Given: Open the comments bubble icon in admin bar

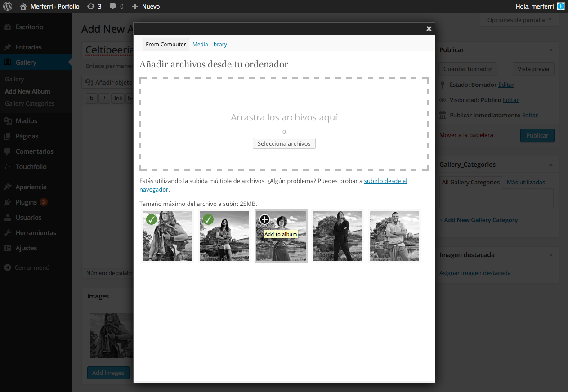Looking at the screenshot, I should tap(113, 7).
